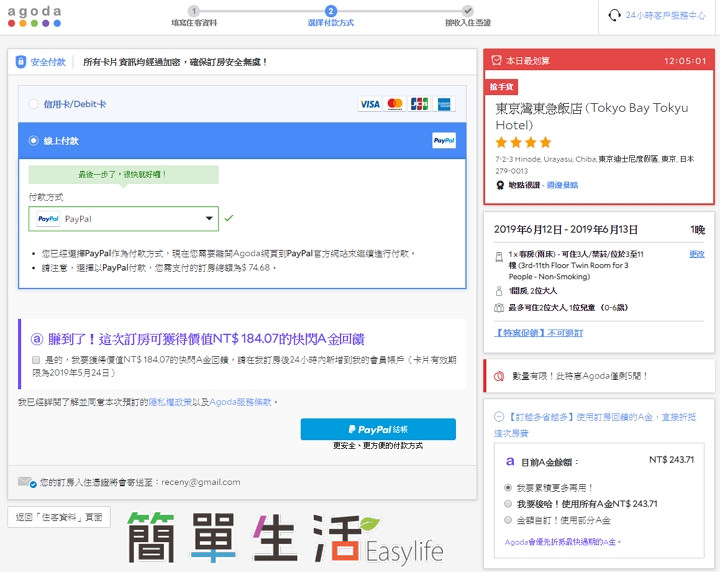720x572 pixels.
Task: Click the 更改 room link
Action: [x=697, y=254]
